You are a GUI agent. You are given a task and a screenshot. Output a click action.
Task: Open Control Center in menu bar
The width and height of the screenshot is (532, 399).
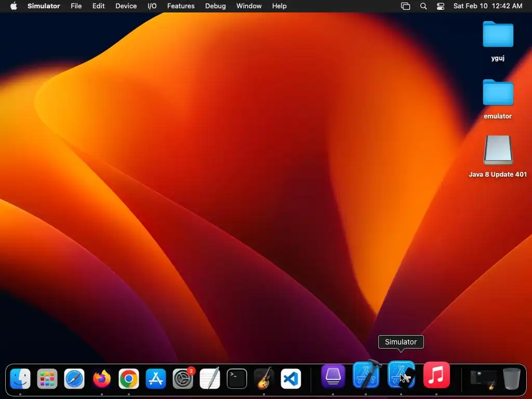point(441,6)
